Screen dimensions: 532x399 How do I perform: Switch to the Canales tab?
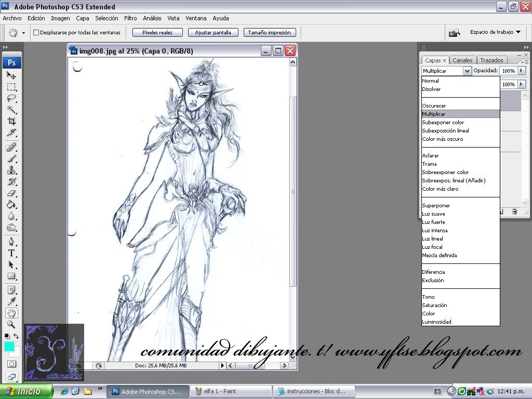click(x=462, y=60)
